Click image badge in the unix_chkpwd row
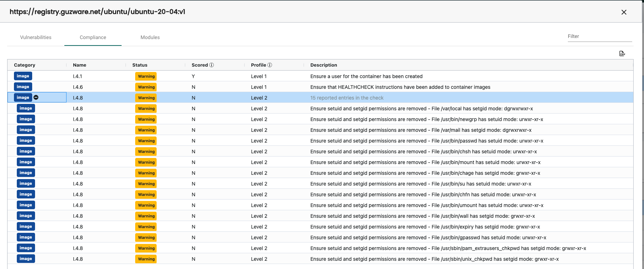This screenshot has width=644, height=269. (26, 259)
